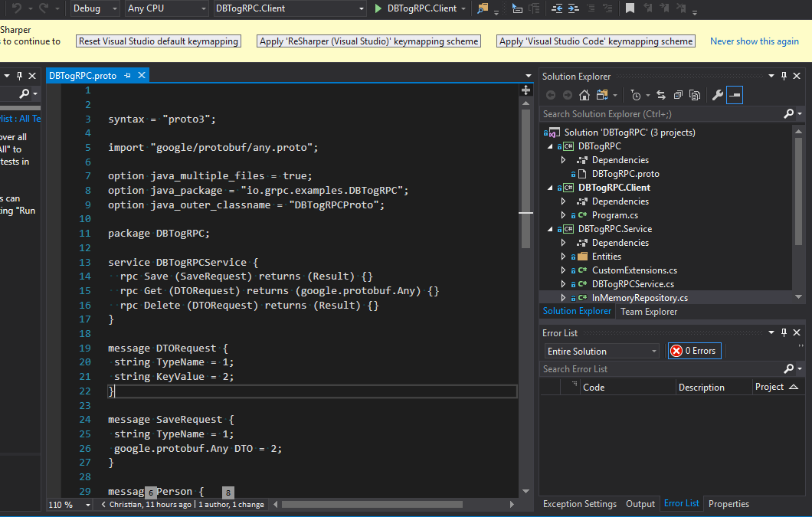Click the green Start debugging arrow
The width and height of the screenshot is (812, 517).
[x=378, y=8]
